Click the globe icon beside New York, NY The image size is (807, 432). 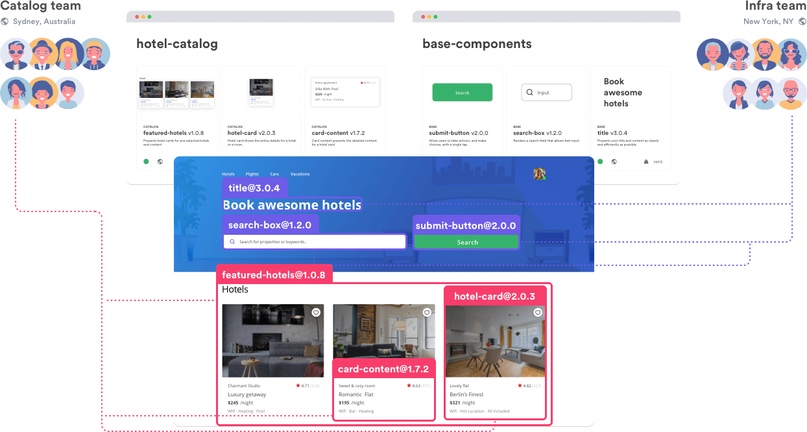click(x=802, y=22)
